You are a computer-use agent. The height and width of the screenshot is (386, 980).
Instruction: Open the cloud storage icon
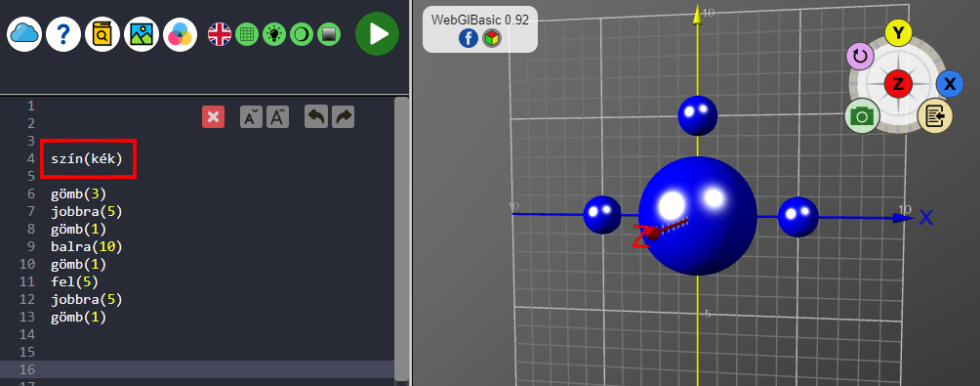(24, 34)
